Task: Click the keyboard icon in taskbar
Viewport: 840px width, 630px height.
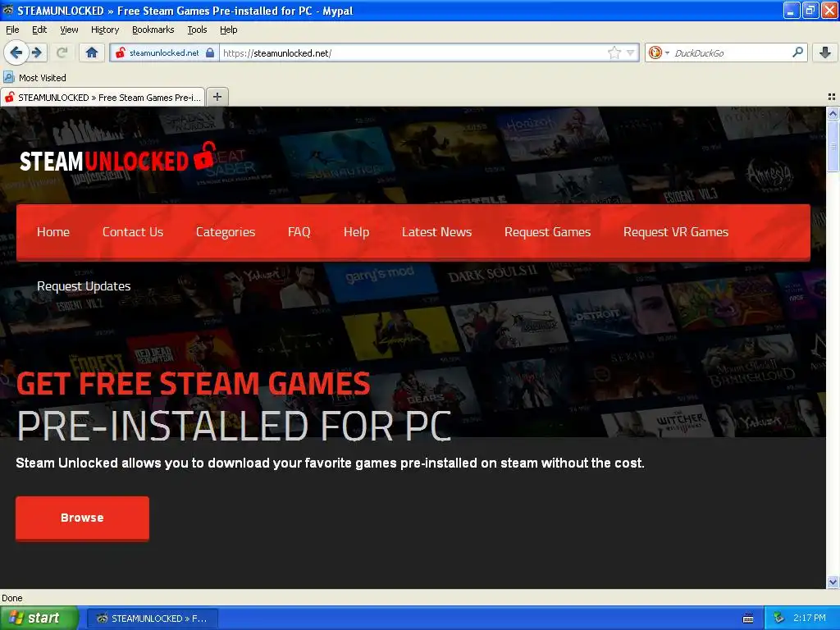Action: 748,619
